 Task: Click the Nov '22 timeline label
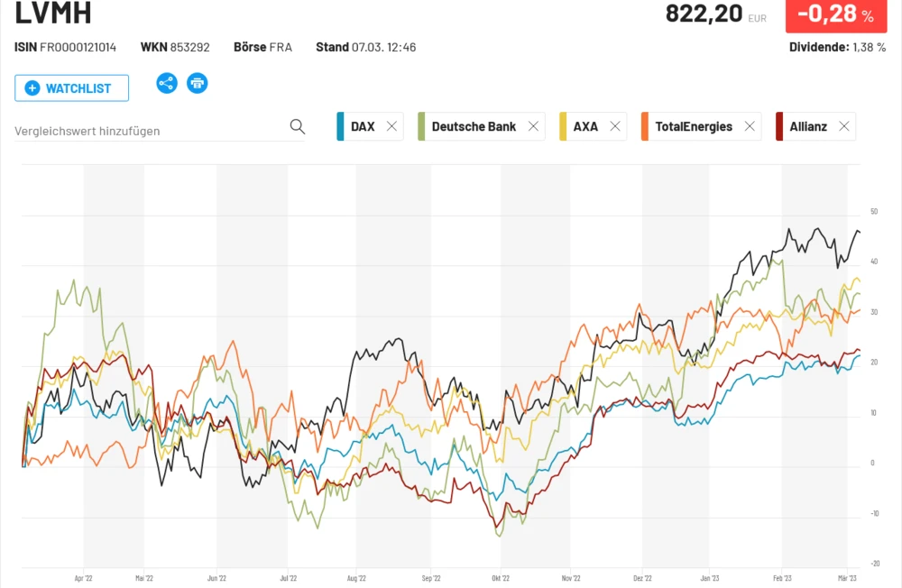(x=570, y=579)
